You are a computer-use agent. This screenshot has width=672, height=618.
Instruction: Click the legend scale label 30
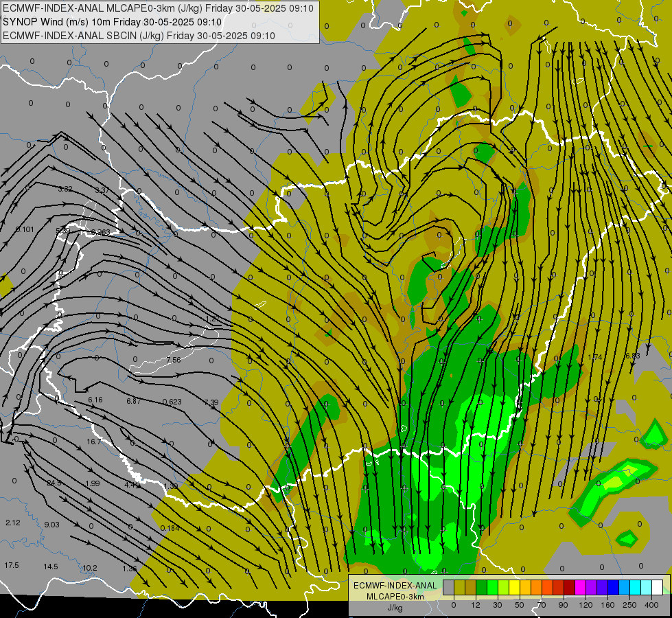[x=497, y=605]
